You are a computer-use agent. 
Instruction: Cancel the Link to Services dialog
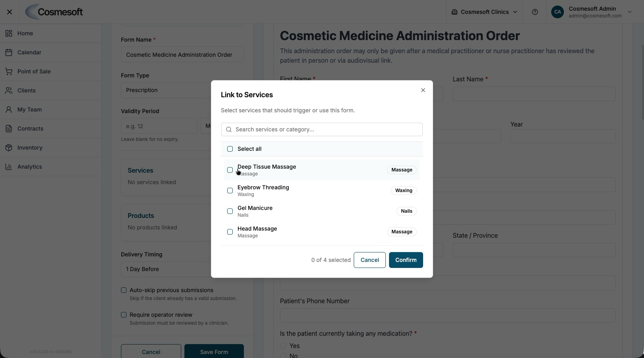[370, 260]
